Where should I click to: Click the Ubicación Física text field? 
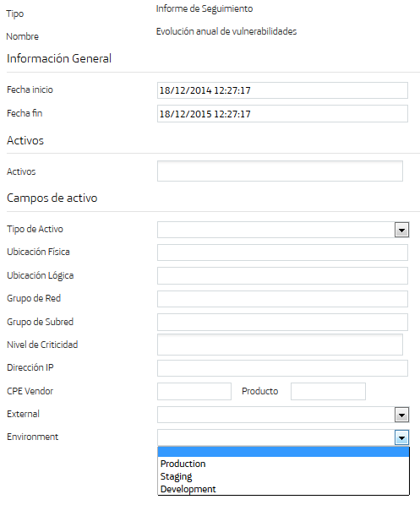coord(282,252)
